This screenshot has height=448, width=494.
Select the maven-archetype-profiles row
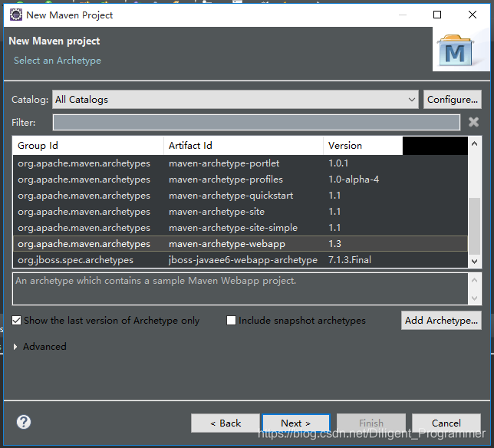coord(240,180)
